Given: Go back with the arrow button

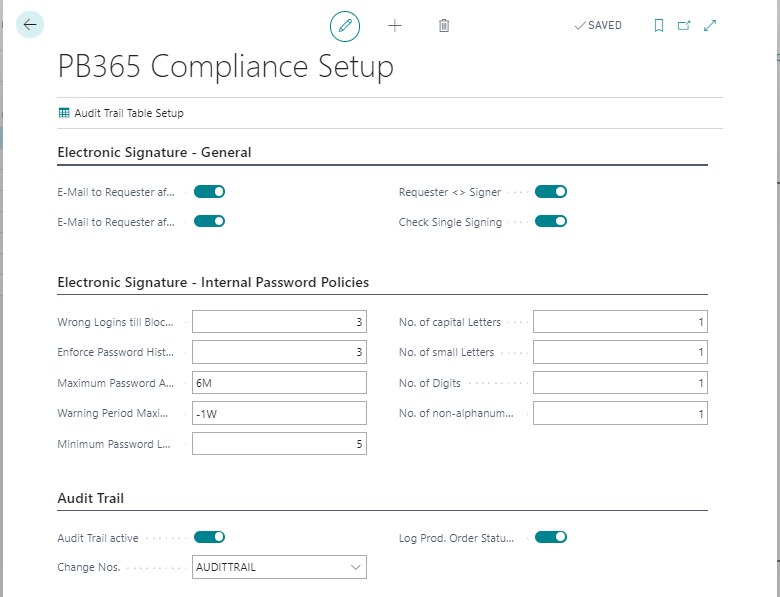Looking at the screenshot, I should (30, 24).
